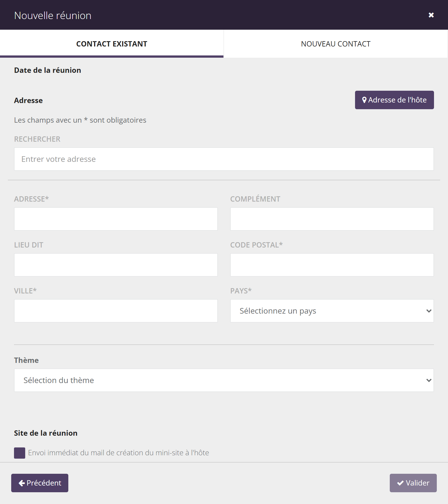The height and width of the screenshot is (504, 448).
Task: Select the Code postal* text field
Action: click(x=332, y=265)
